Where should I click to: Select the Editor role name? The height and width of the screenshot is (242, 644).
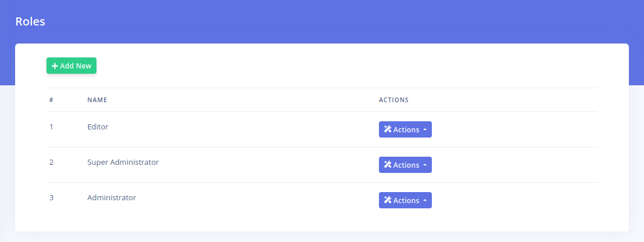pyautogui.click(x=98, y=127)
